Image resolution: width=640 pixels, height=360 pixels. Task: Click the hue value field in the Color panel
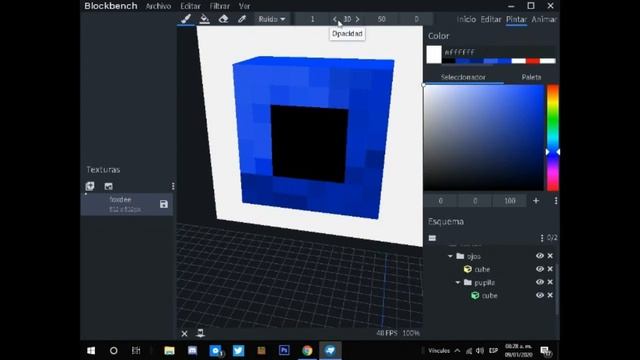(441, 201)
